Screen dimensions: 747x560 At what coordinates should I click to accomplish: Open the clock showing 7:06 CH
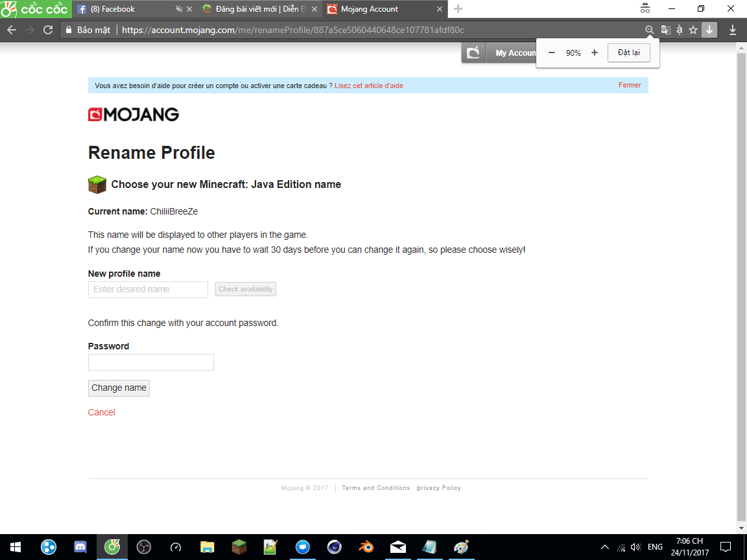690,546
